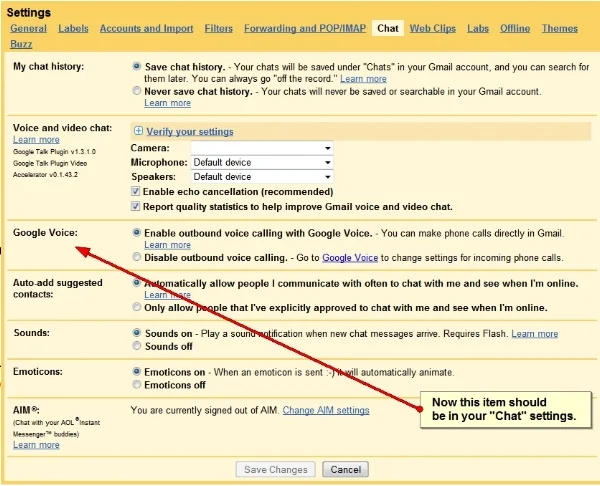Click You are currently signed out of AIM
600x486 pixels.
[x=205, y=410]
